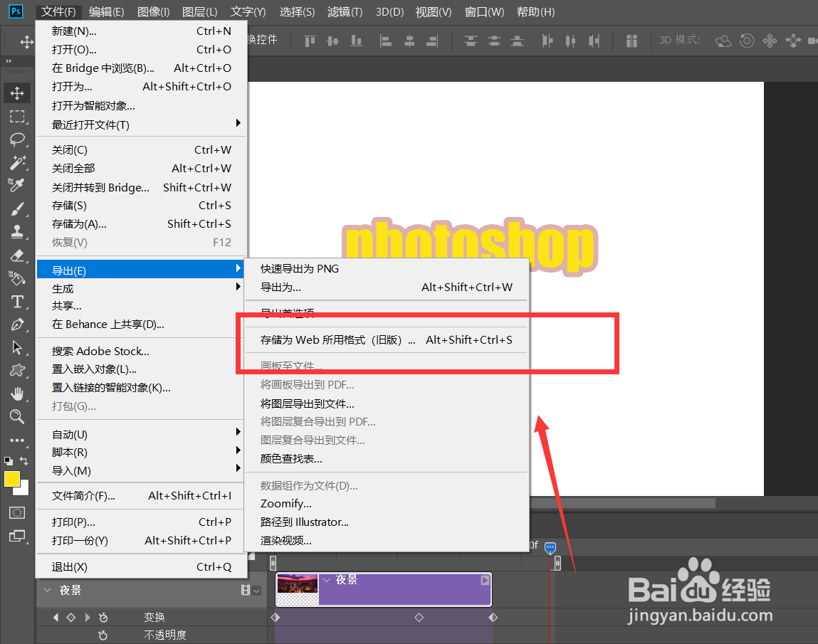Select the Custom Shape tool
Viewport: 818px width, 644px height.
pos(17,370)
